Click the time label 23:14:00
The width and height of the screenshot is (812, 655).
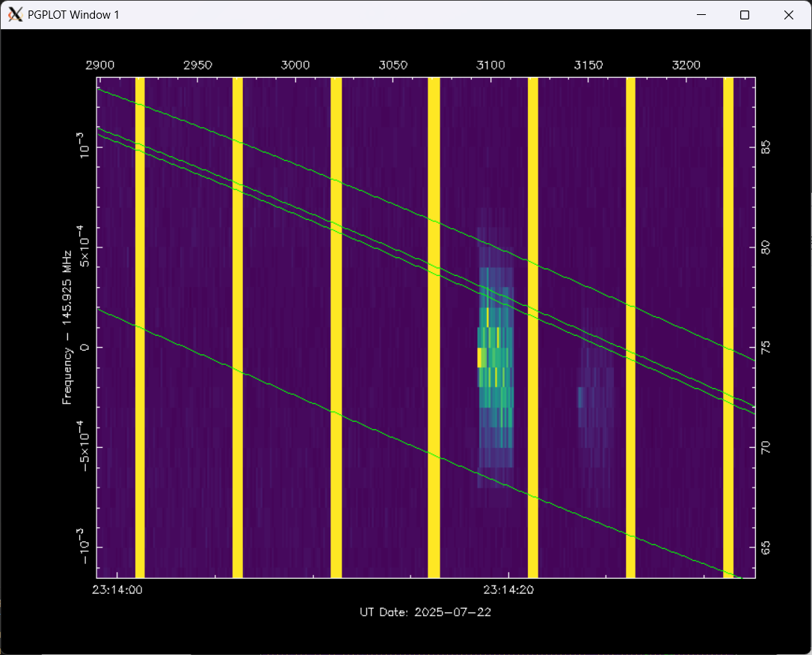click(117, 590)
